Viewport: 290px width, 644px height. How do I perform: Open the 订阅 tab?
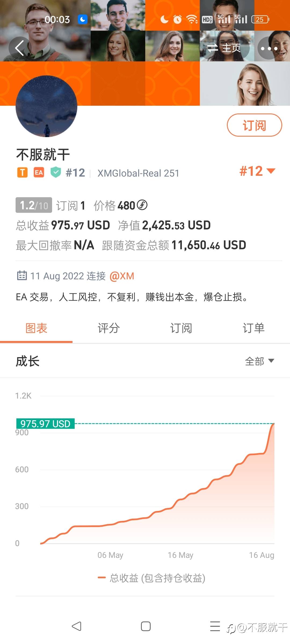pyautogui.click(x=181, y=328)
